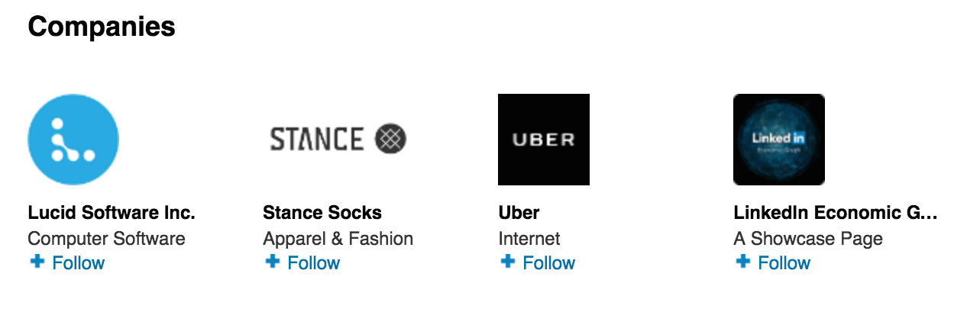Select the LinkedIn Economic Graph logo thumbnail
Screen dimensions: 980x312
pyautogui.click(x=779, y=140)
